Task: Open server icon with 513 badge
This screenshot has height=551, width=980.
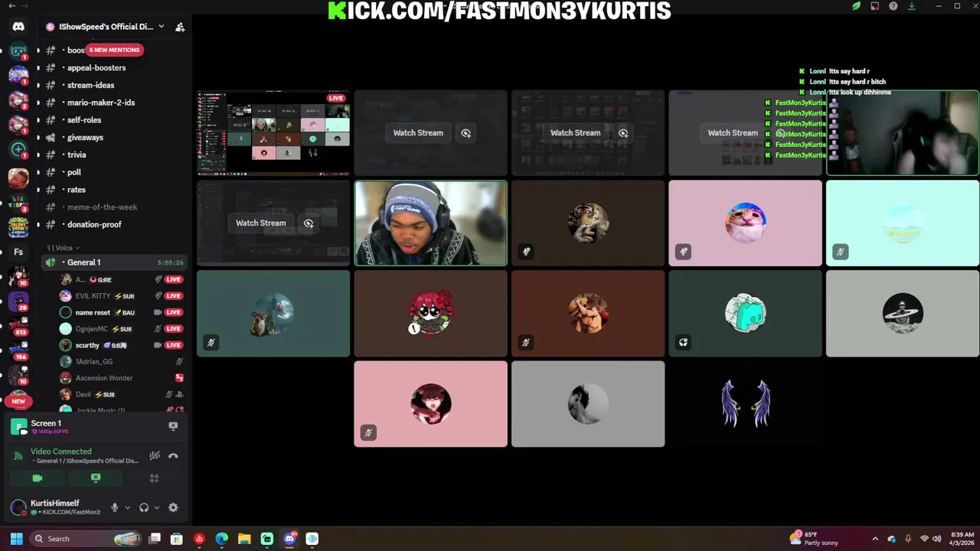Action: pos(18,325)
